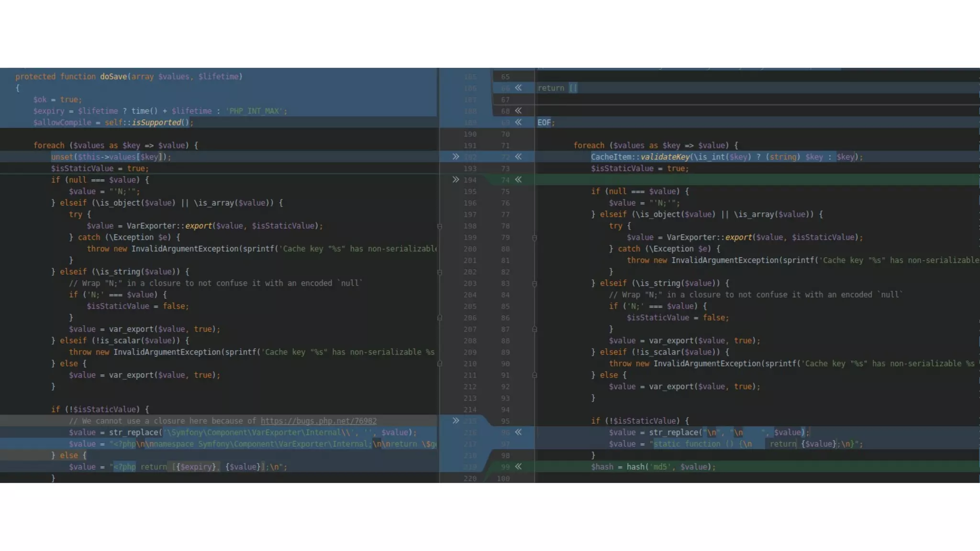The image size is (980, 551).
Task: Collapse right fold marker at line 79
Action: coord(535,238)
